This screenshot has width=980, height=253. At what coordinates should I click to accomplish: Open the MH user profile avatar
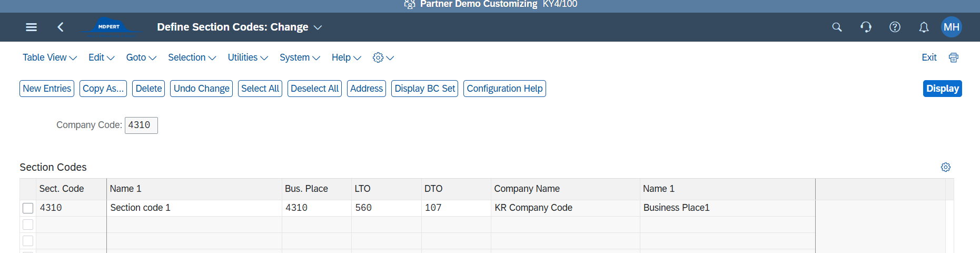[x=952, y=27]
